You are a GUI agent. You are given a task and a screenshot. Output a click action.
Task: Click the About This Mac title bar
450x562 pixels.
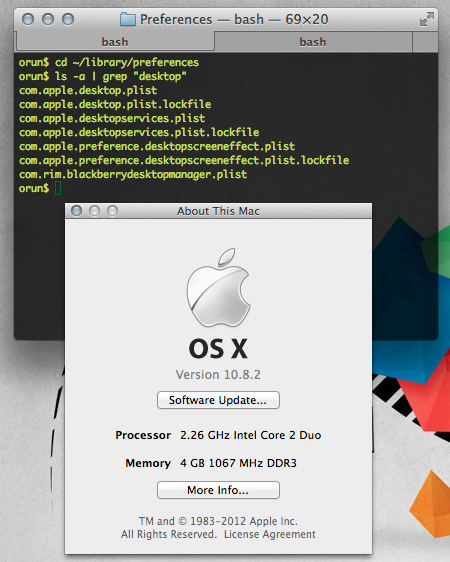218,211
